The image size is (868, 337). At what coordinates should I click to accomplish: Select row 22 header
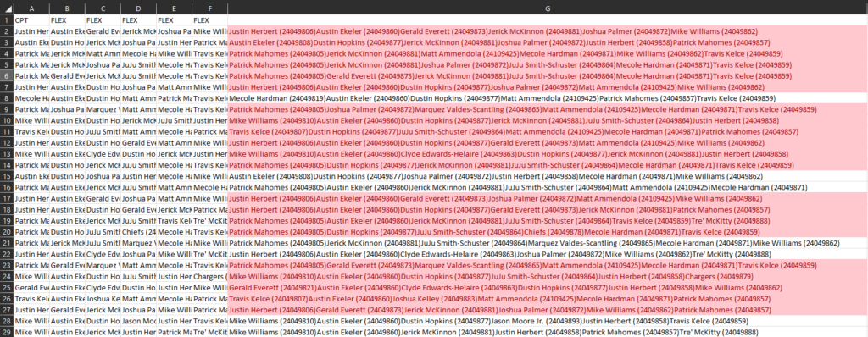click(7, 254)
